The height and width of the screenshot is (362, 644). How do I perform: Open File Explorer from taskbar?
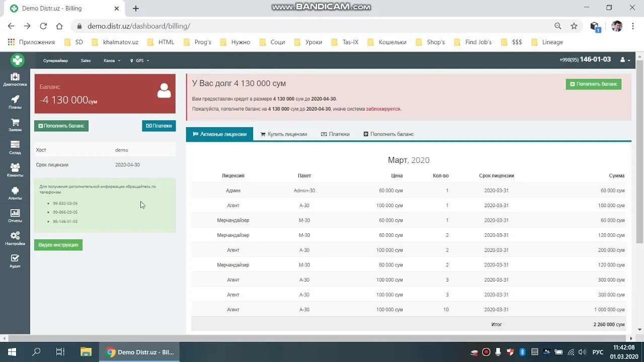pyautogui.click(x=86, y=352)
